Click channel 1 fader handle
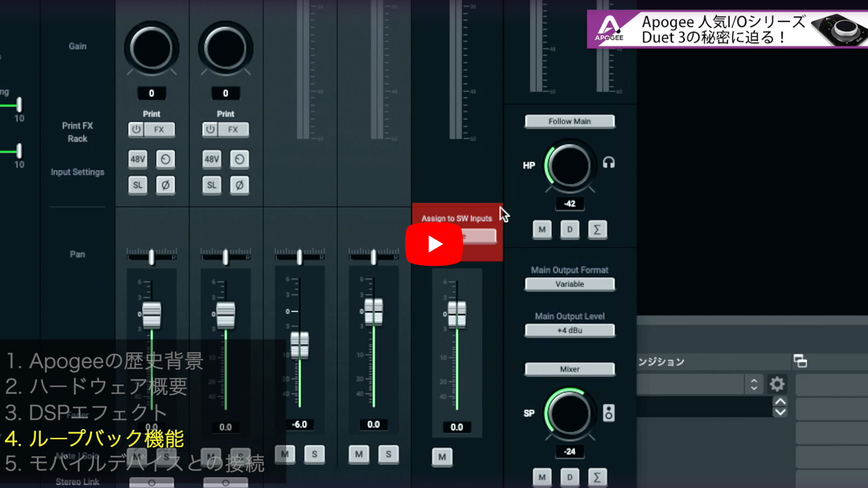 click(151, 315)
